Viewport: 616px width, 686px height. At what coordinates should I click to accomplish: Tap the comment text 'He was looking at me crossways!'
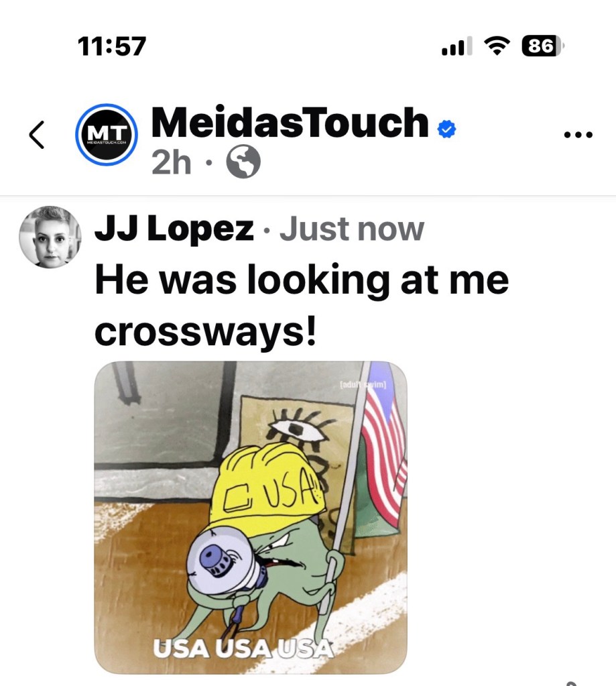302,305
